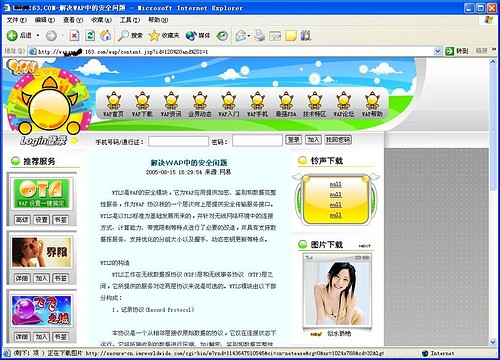Open the 最强PDA navigation icon

pos(286,104)
